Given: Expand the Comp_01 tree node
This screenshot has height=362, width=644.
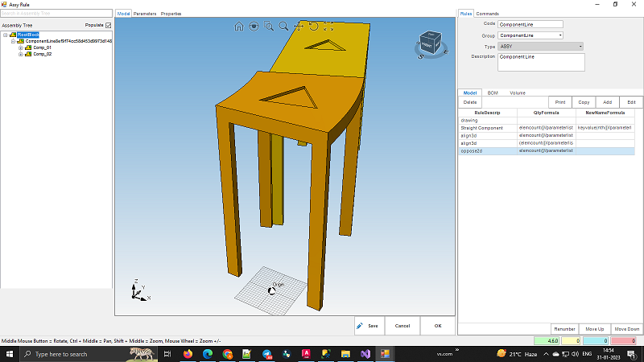Looking at the screenshot, I should 20,47.
